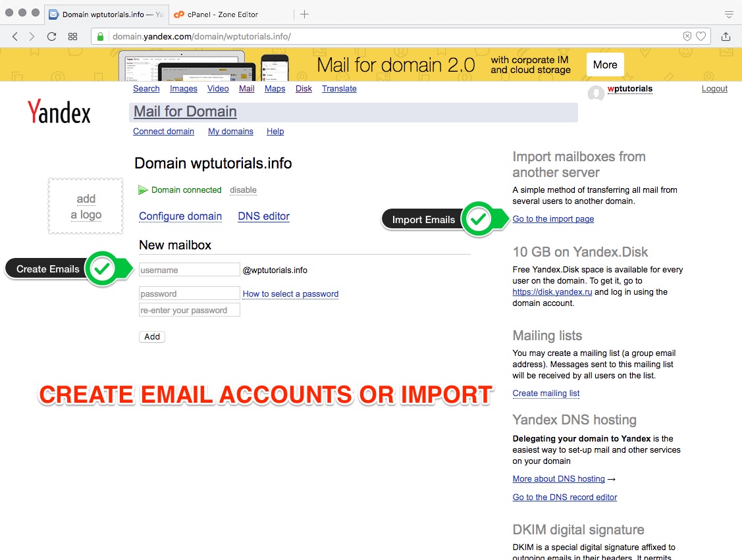Screen dimensions: 742x560
Task: Click the green padlock security icon
Action: coord(100,36)
